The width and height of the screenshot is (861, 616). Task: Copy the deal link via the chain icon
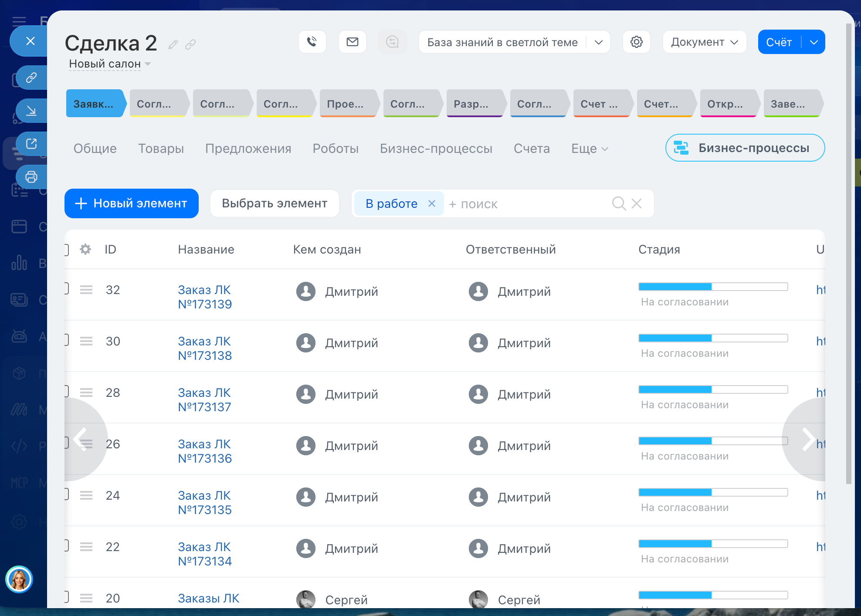(x=190, y=44)
